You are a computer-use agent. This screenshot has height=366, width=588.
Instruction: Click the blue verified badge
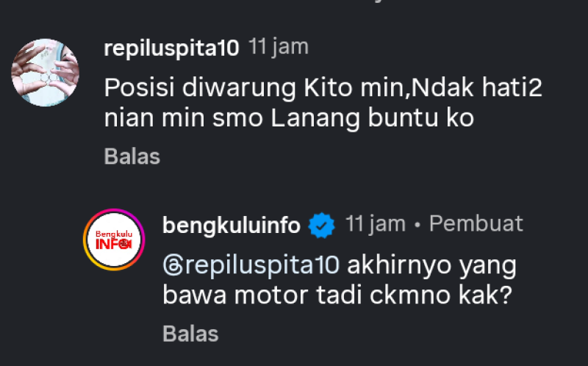[x=321, y=226]
